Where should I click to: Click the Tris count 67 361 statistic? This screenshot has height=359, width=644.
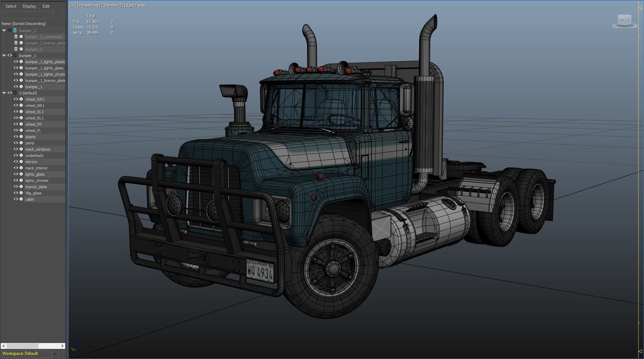pos(92,22)
